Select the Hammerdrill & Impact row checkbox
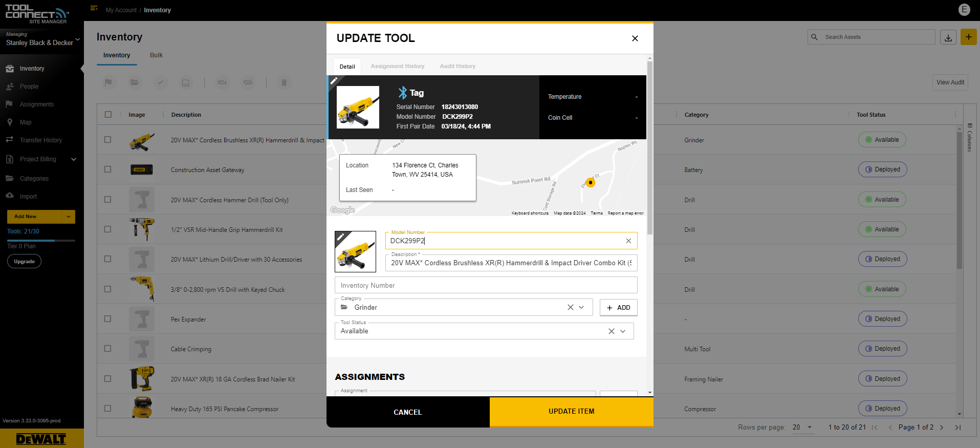The height and width of the screenshot is (448, 980). [107, 139]
